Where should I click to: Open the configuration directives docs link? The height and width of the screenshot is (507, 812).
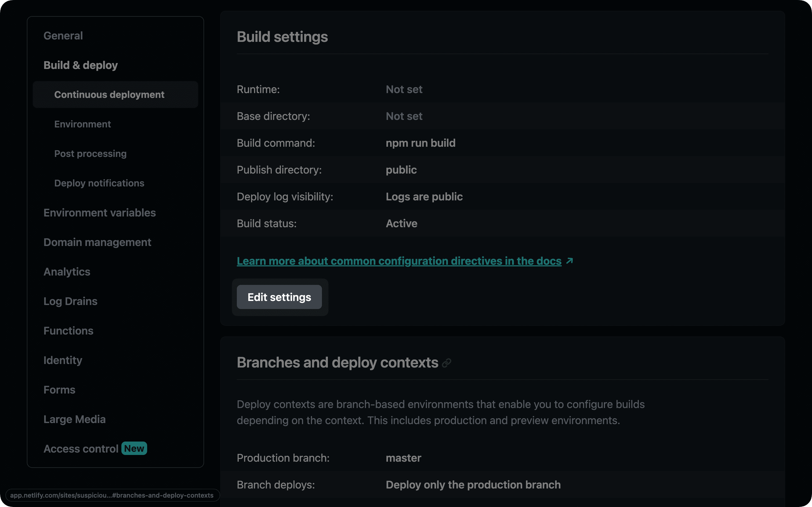[x=399, y=261]
